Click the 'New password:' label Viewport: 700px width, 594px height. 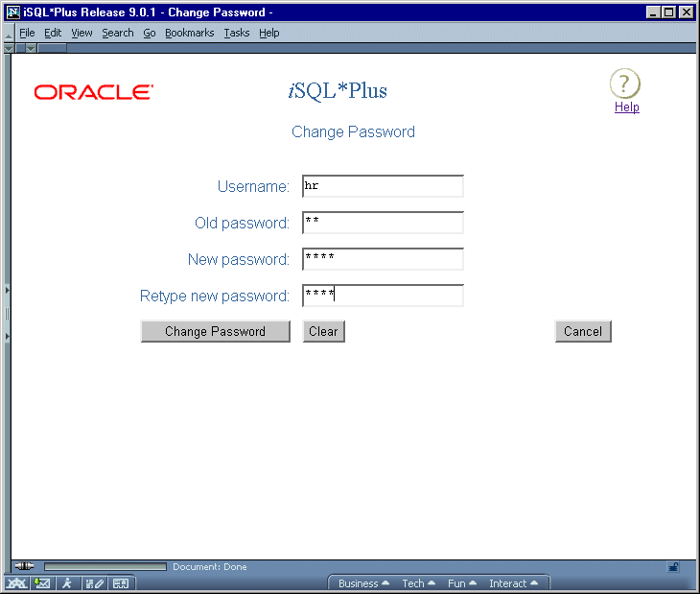point(239,259)
